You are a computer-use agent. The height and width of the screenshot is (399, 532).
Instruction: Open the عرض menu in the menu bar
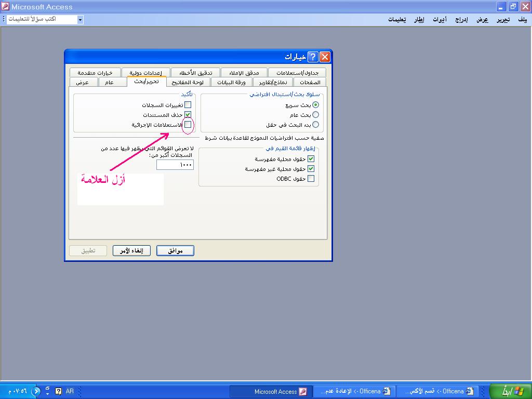(482, 20)
